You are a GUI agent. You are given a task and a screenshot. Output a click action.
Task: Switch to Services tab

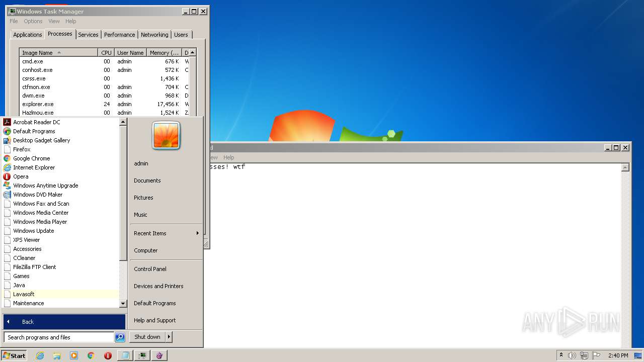click(88, 35)
